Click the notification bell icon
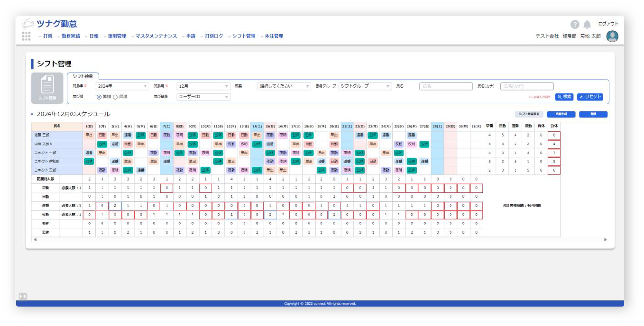Image resolution: width=644 pixels, height=326 pixels. tap(587, 24)
